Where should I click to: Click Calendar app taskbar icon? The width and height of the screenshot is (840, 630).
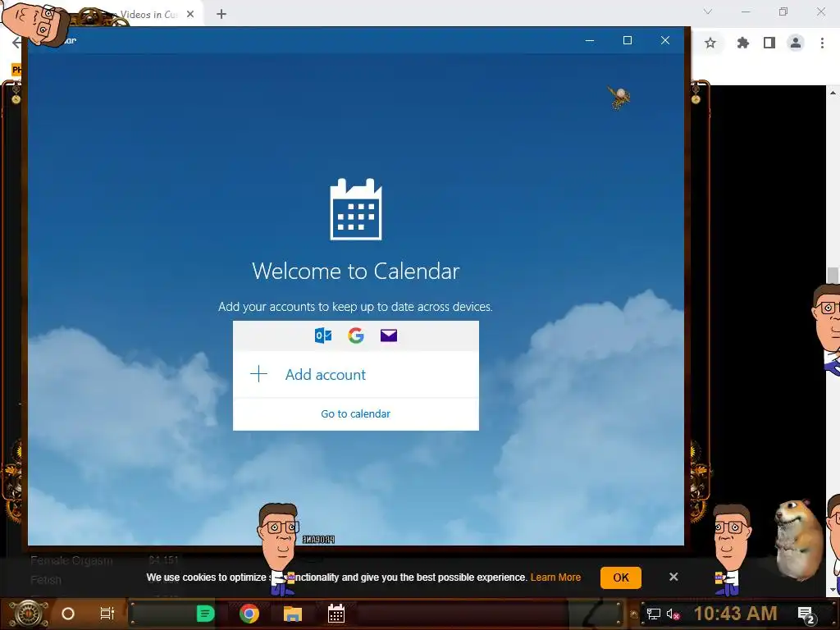(336, 614)
